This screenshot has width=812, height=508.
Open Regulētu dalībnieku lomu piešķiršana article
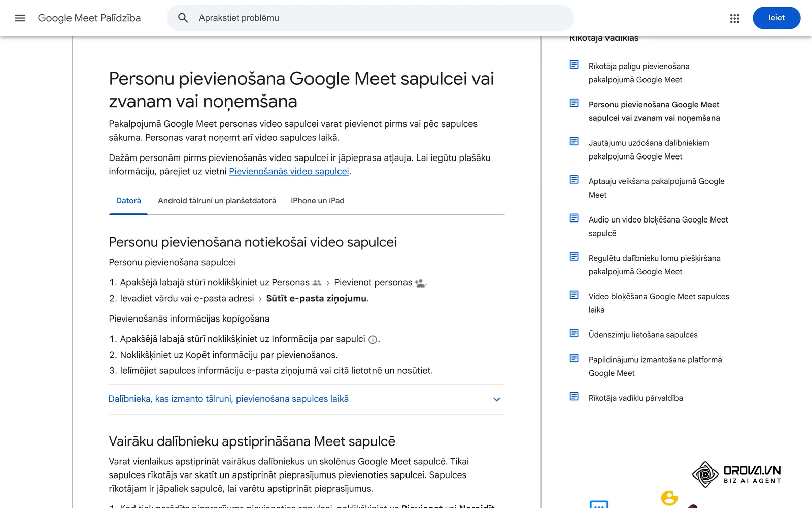(654, 265)
